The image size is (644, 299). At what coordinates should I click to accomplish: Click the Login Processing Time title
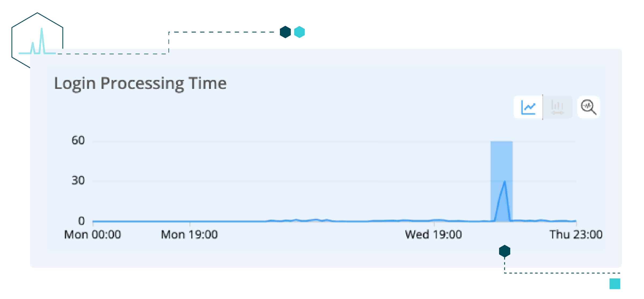coord(140,83)
